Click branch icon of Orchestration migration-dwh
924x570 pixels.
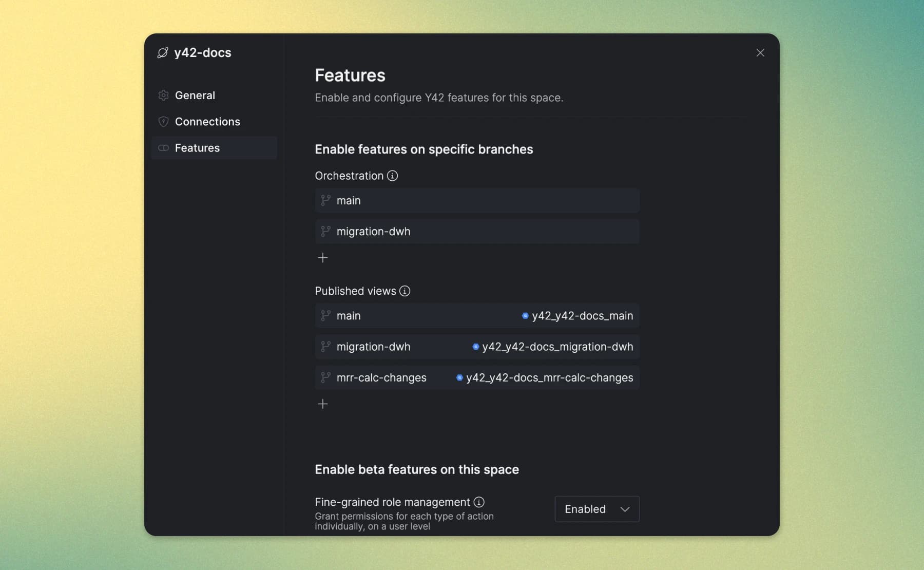(325, 231)
